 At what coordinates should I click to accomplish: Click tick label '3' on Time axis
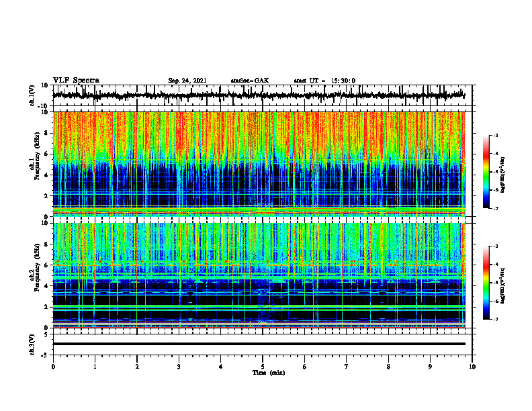[179, 367]
